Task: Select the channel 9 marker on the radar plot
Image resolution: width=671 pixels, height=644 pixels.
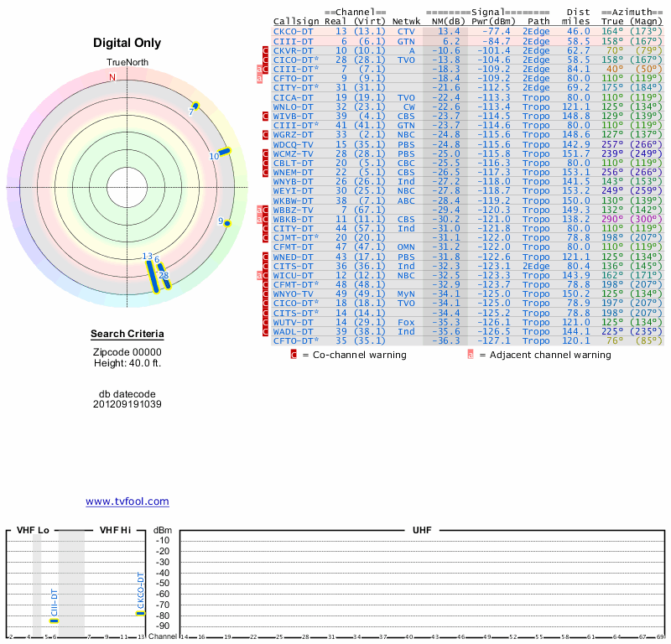Action: click(x=227, y=222)
